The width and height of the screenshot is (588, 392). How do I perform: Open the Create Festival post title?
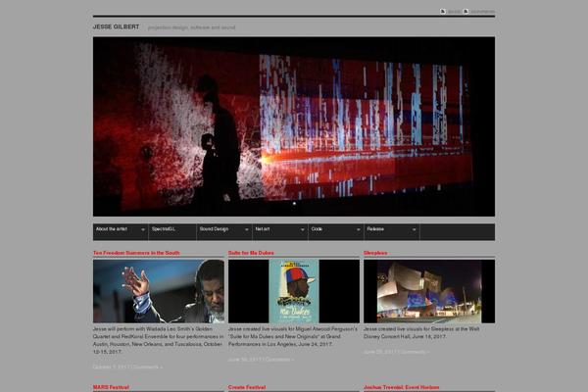[x=247, y=387]
